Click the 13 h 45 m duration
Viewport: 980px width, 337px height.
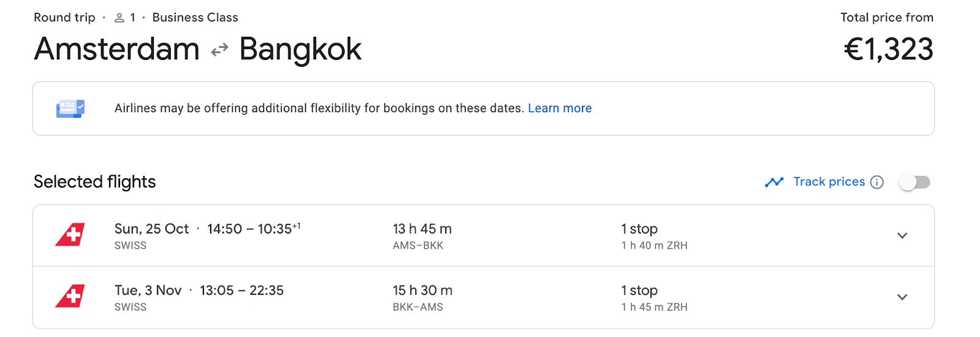click(x=422, y=229)
